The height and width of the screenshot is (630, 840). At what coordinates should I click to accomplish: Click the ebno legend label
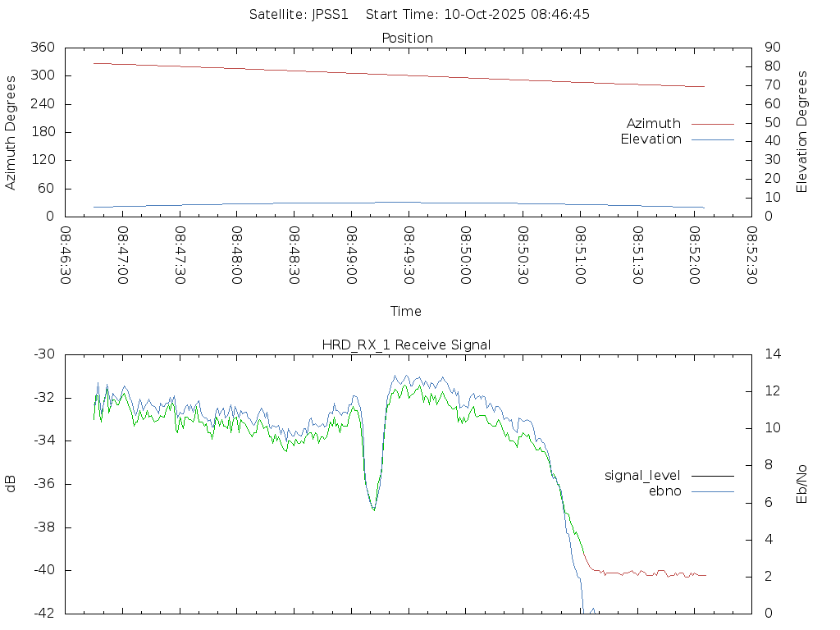pos(664,491)
